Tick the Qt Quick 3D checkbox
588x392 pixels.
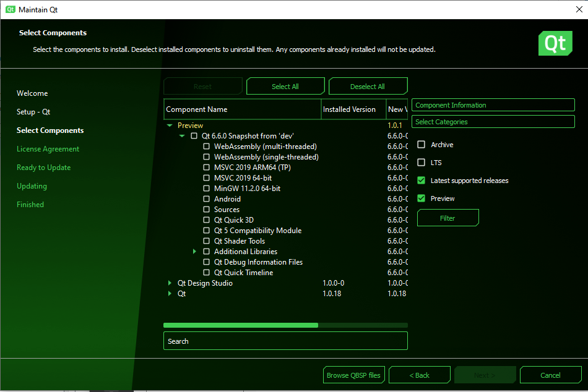[207, 220]
